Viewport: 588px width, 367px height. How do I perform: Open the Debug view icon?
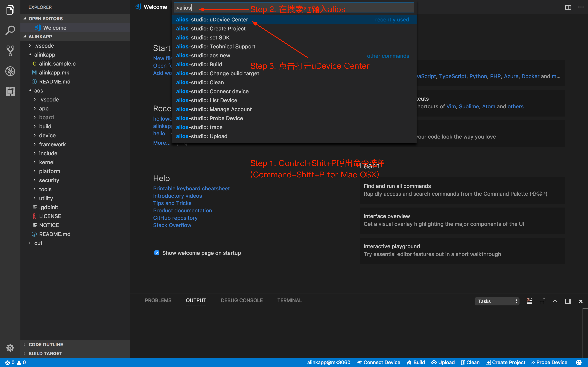click(10, 71)
